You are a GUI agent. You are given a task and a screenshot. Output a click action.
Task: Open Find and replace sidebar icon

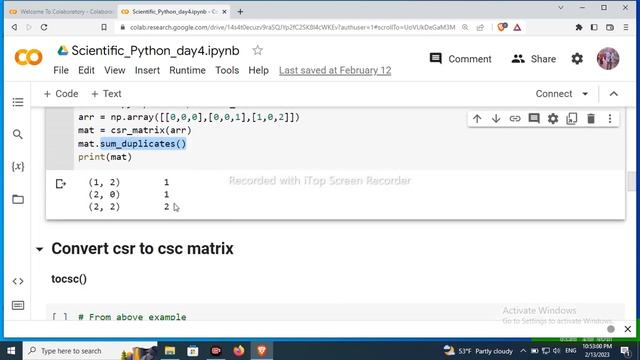pos(18,134)
